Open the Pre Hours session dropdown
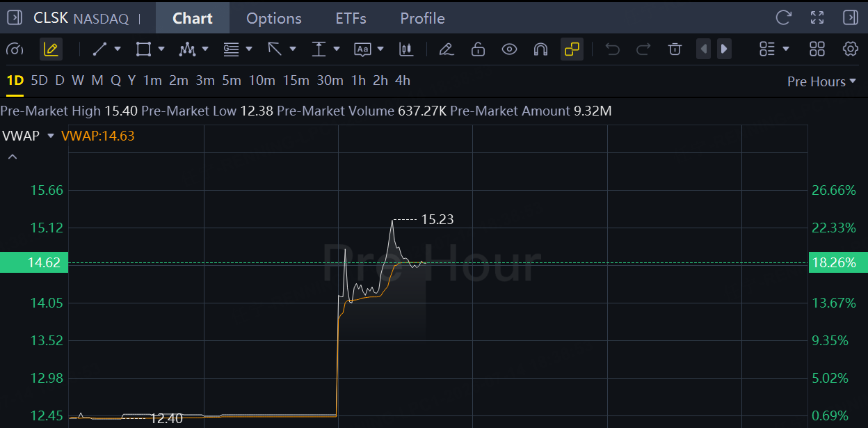This screenshot has width=868, height=428. pyautogui.click(x=821, y=81)
